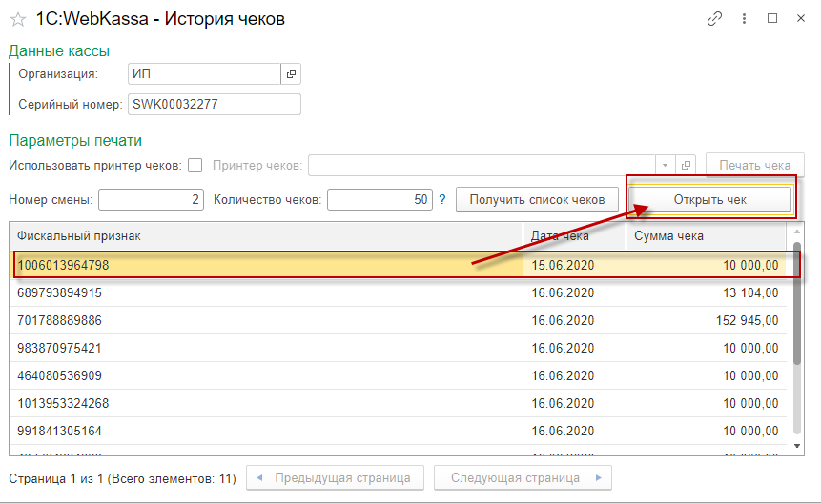Screen dimensions: 821x504
Task: Maximize the История чеков window
Action: point(772,18)
